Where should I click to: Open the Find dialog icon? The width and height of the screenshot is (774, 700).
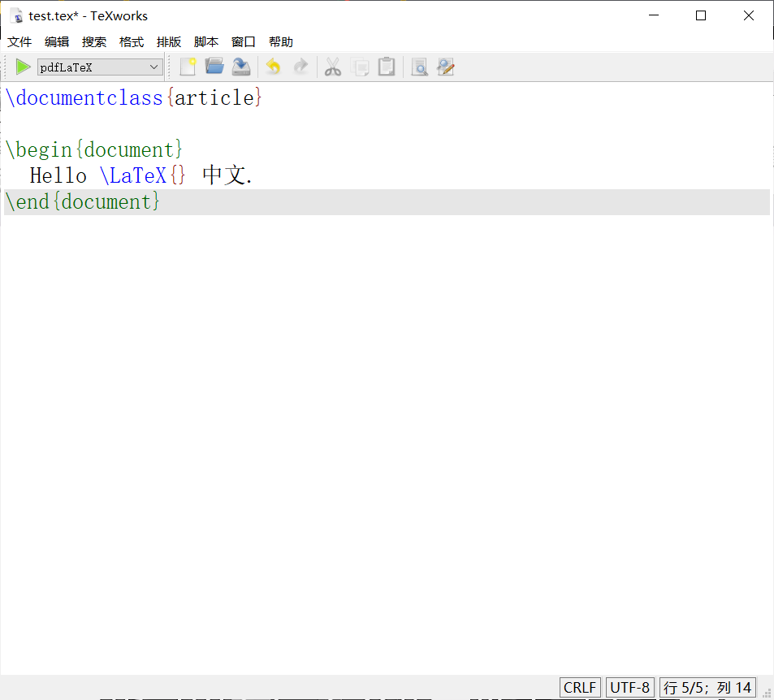(419, 67)
